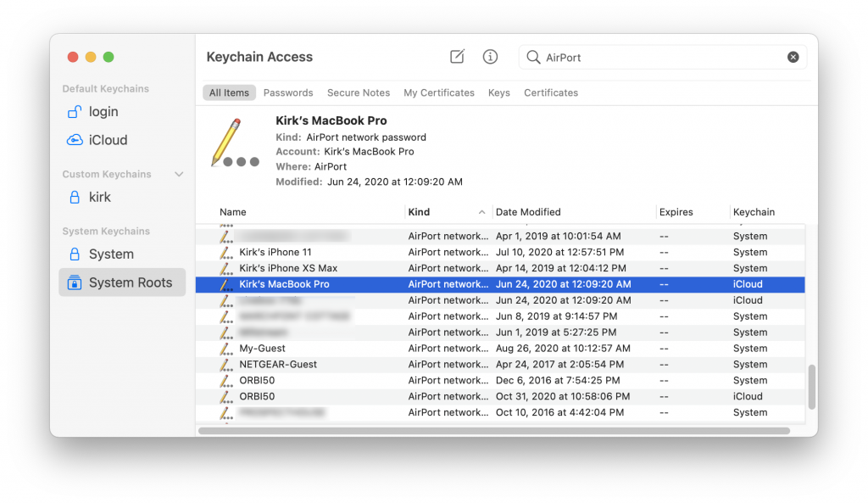Select the Secure Notes tab
The height and width of the screenshot is (503, 868).
[x=357, y=92]
